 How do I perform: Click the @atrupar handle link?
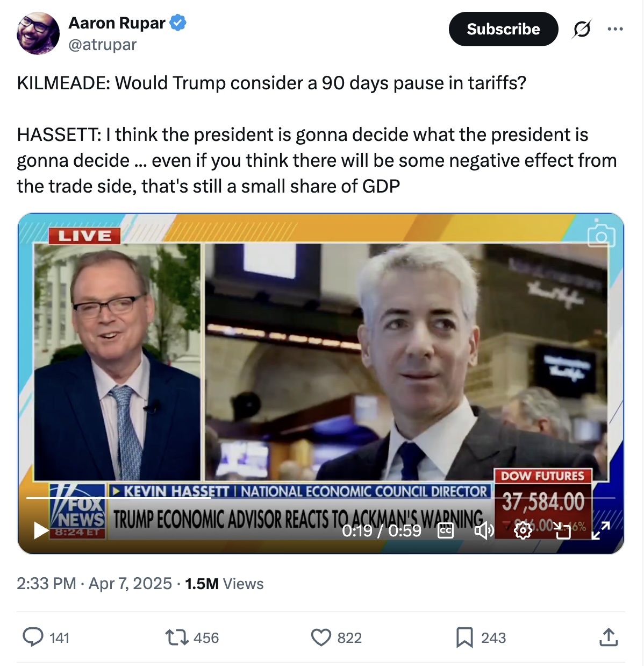coord(103,45)
